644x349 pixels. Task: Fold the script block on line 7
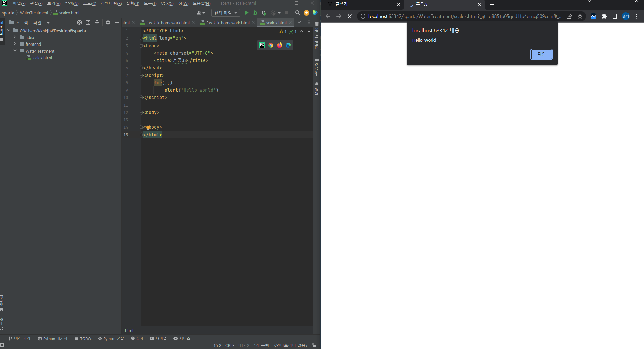(141, 75)
